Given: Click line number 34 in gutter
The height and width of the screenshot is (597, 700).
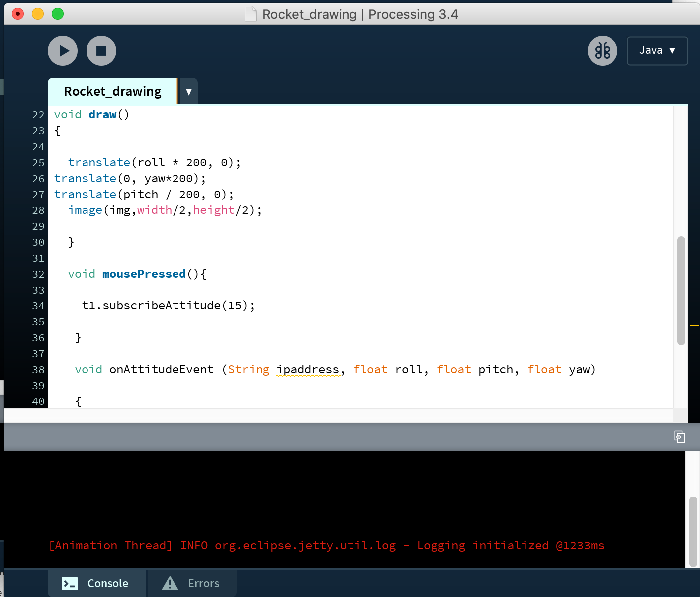Looking at the screenshot, I should point(38,306).
